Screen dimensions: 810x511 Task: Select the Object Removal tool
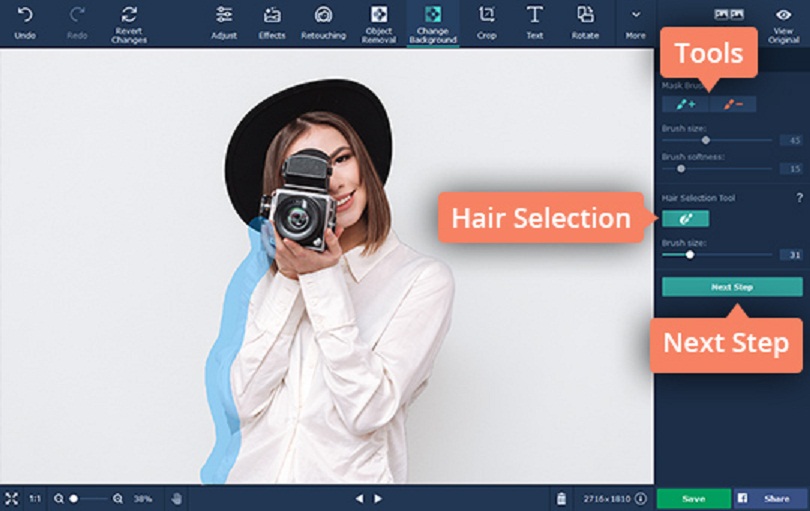pyautogui.click(x=379, y=16)
